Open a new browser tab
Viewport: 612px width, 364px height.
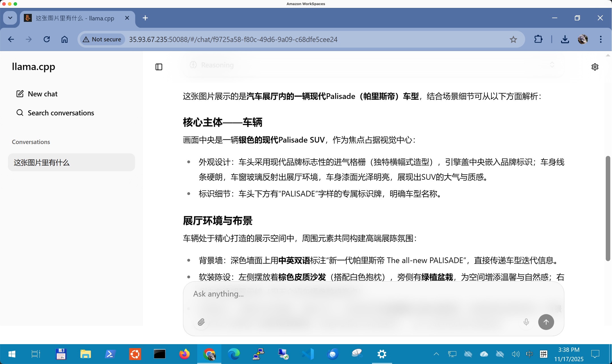tap(145, 18)
